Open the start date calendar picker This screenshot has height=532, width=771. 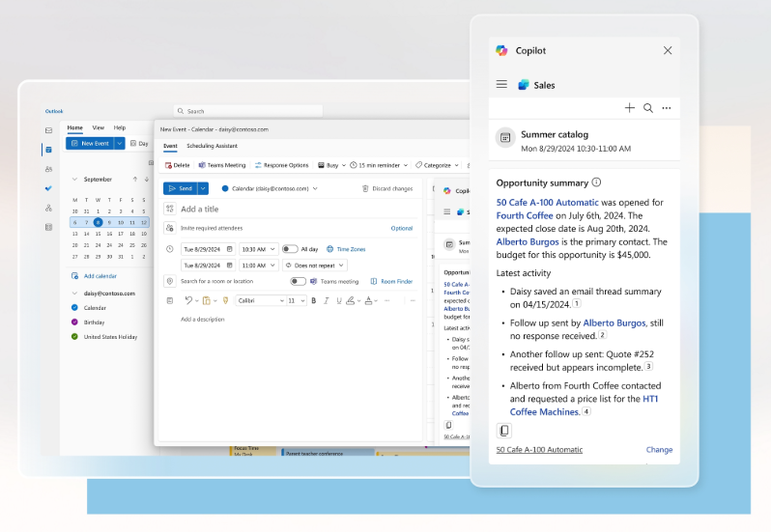pyautogui.click(x=229, y=249)
